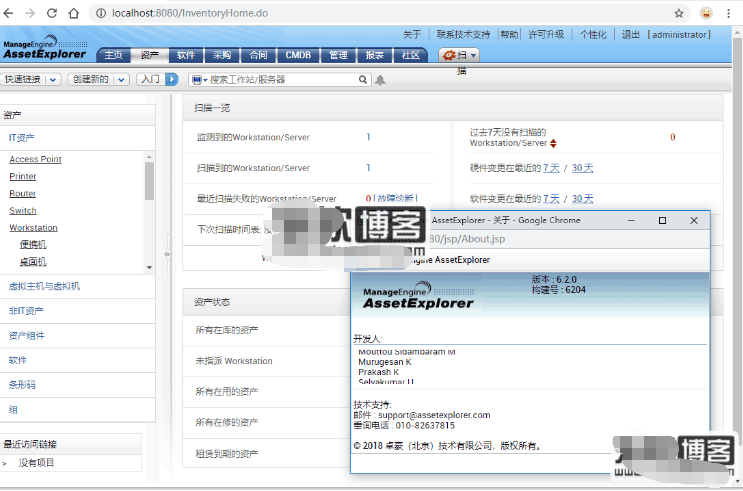743x491 pixels.
Task: Click software changes 7天 link
Action: (x=551, y=199)
